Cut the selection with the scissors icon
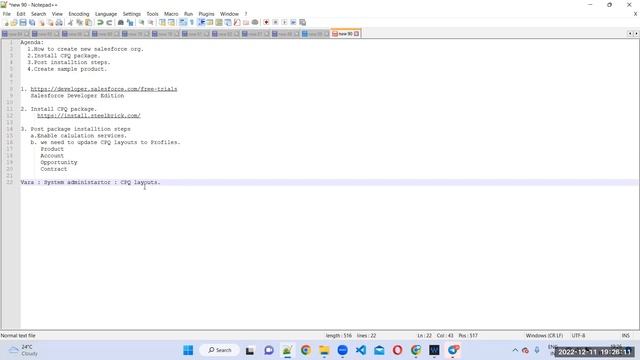The width and height of the screenshot is (640, 360). pyautogui.click(x=71, y=22)
